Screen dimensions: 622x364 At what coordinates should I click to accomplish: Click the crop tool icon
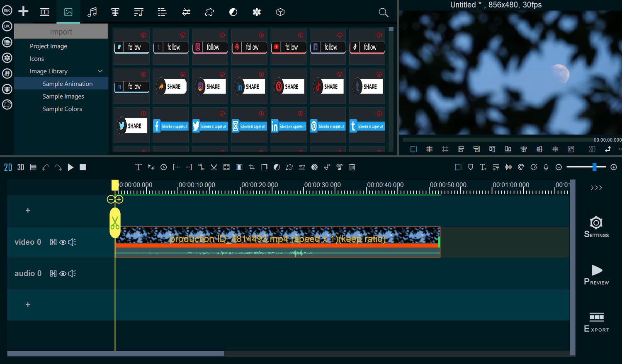point(252,167)
